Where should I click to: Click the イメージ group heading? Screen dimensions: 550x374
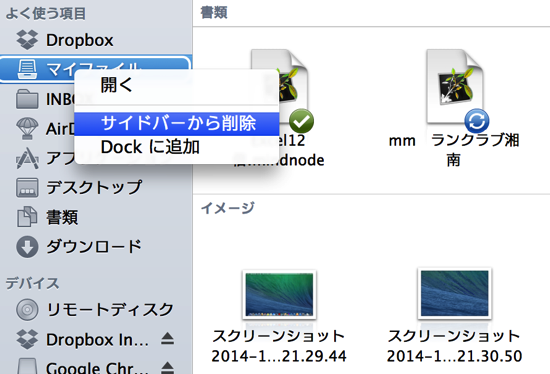pyautogui.click(x=228, y=208)
